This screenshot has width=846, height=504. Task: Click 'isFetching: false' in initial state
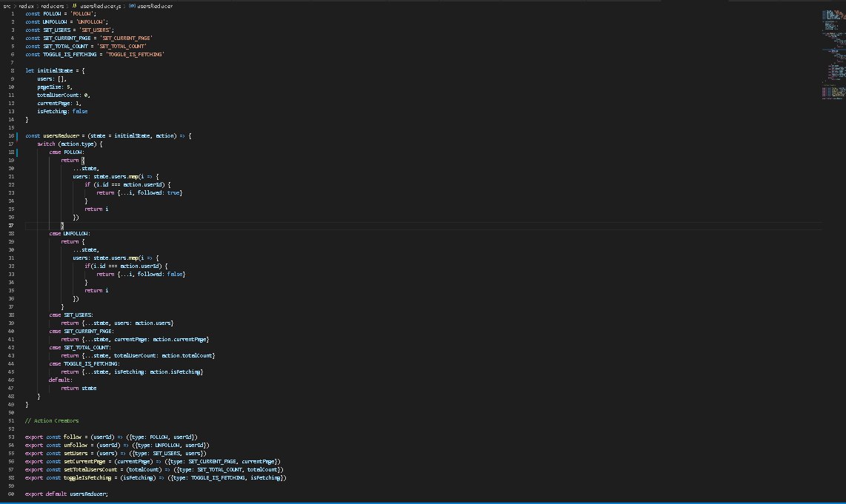pyautogui.click(x=62, y=111)
